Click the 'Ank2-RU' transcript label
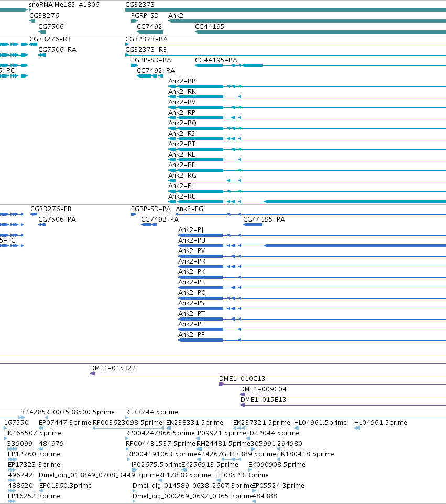The image size is (446, 504). (182, 196)
